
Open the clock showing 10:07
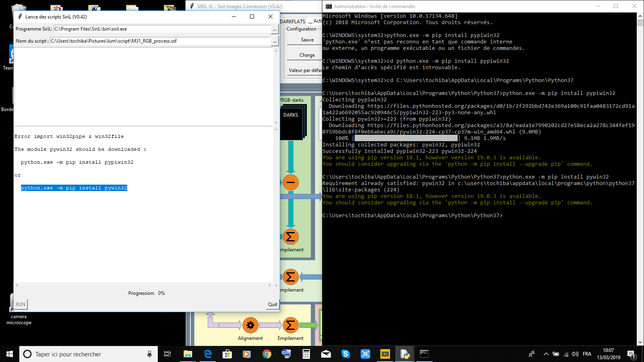tap(609, 354)
